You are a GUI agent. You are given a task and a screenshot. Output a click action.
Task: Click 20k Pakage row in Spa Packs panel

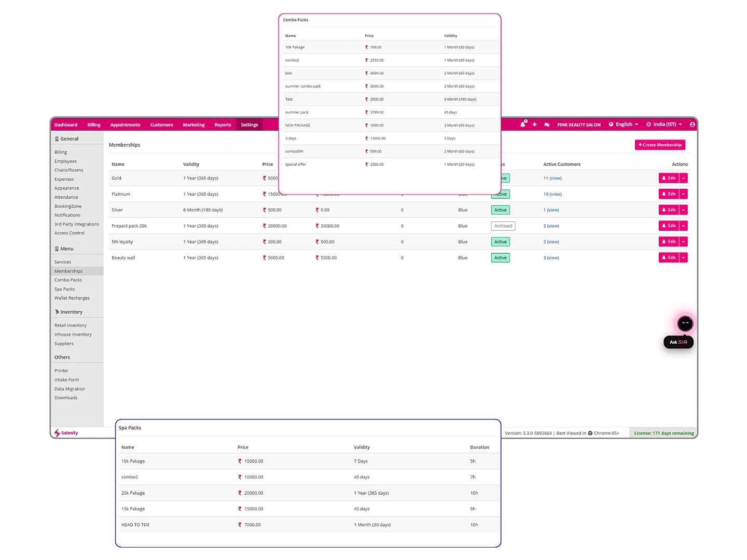point(309,493)
